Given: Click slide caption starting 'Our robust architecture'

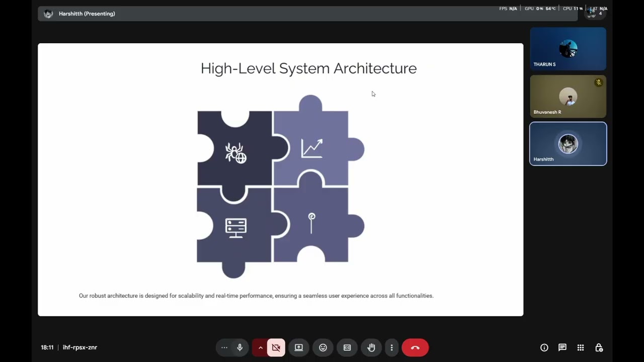Looking at the screenshot, I should [256, 296].
